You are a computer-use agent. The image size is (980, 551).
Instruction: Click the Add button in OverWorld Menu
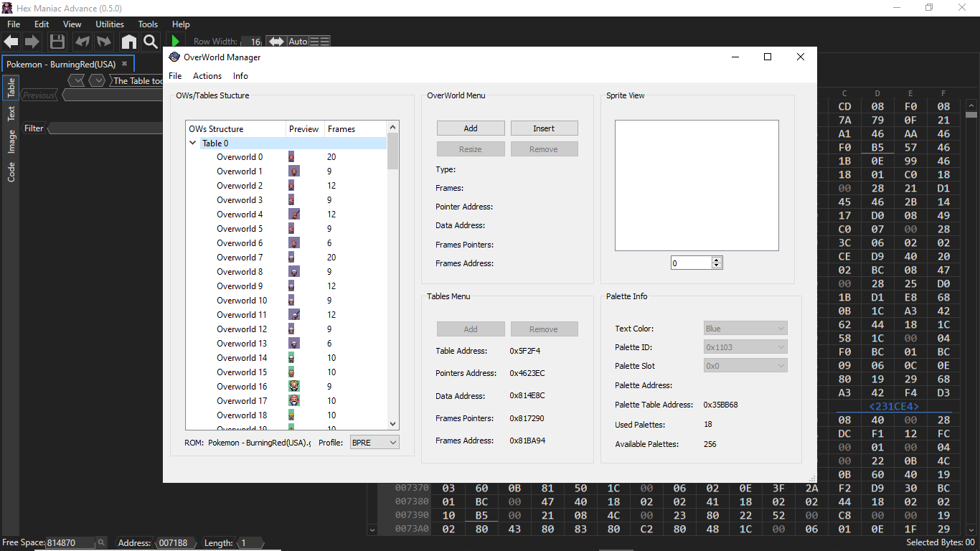(x=471, y=128)
